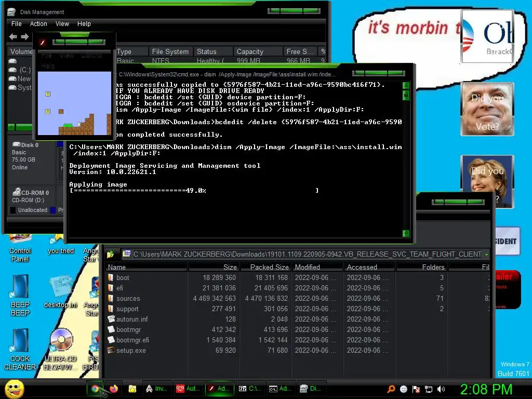Screen dimensions: 532x399
Task: Sort 7-Zip list by Packed Size column
Action: click(265, 268)
